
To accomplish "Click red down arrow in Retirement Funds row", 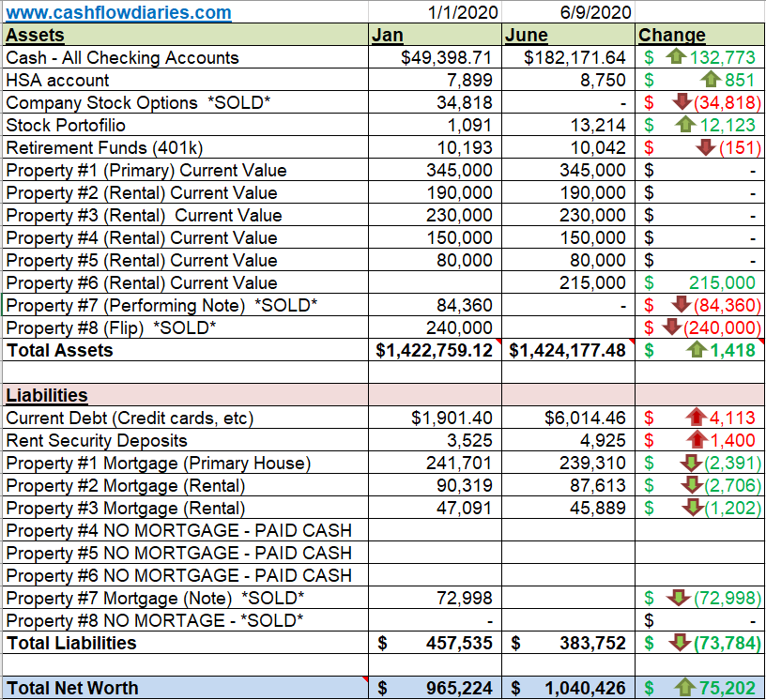I will coord(705,147).
